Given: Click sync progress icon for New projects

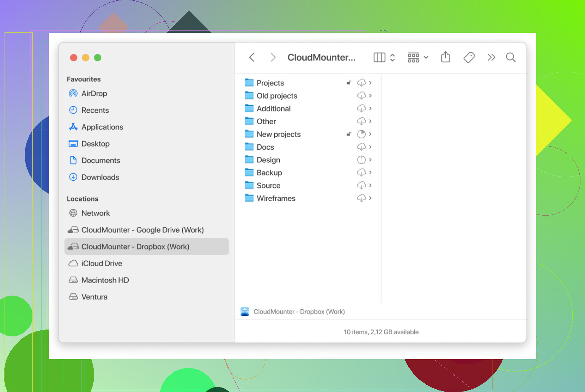Looking at the screenshot, I should click(x=361, y=134).
